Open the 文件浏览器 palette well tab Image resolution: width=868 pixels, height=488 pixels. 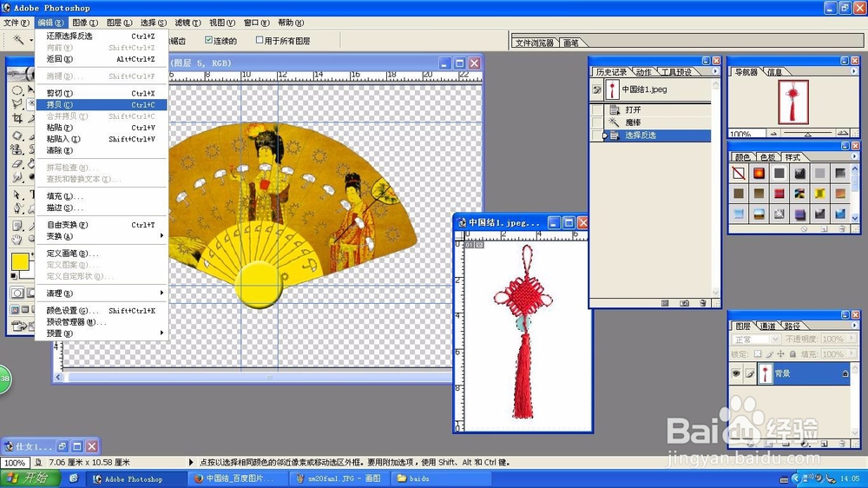(534, 43)
